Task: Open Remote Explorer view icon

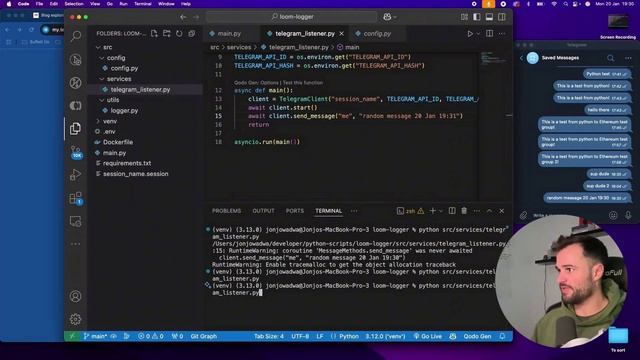Action: point(76,221)
